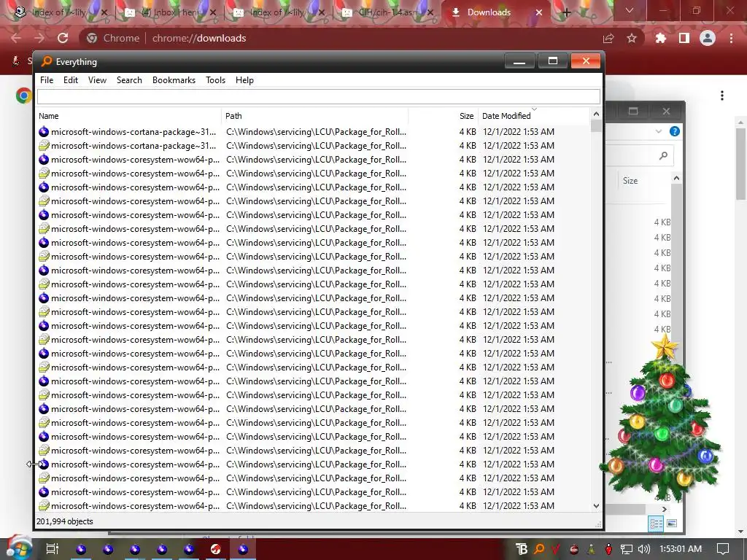Click the Everything results scrollbar up arrow
747x560 pixels.
click(x=596, y=114)
